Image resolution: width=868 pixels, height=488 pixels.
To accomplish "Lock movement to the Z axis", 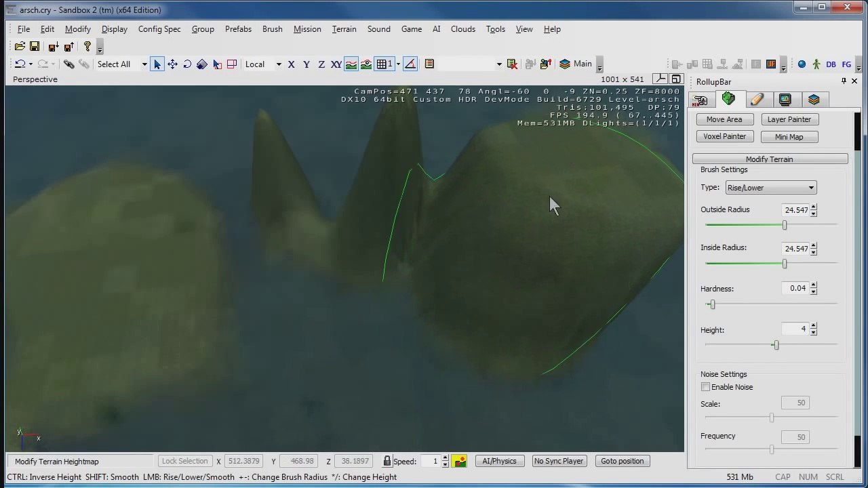I will (x=321, y=64).
